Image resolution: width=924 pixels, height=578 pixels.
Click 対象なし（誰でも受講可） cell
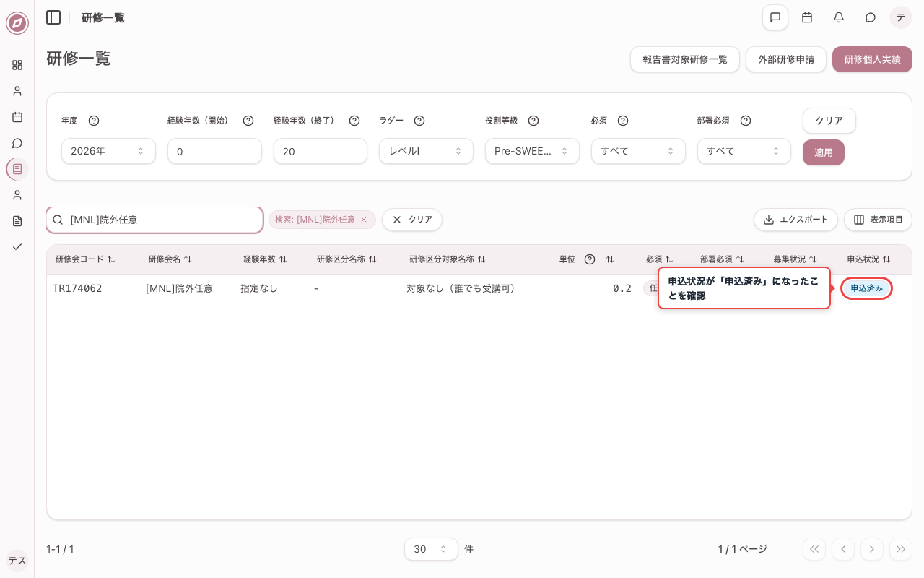[x=463, y=288]
